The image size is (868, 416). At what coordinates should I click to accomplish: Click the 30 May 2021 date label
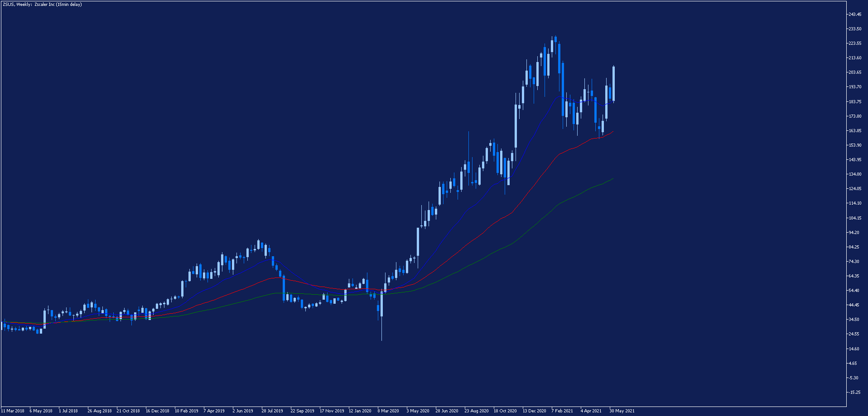tap(622, 411)
